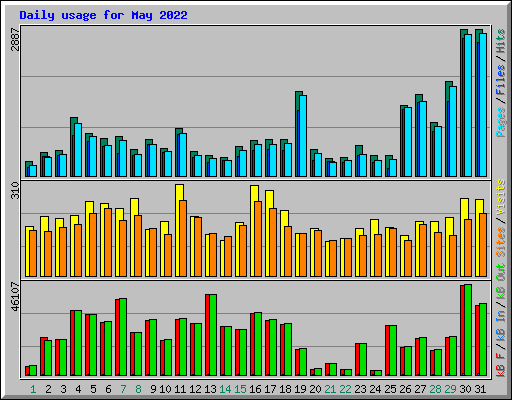Click day 31 on the x-axis
Image resolution: width=512 pixels, height=400 pixels.
coord(480,389)
